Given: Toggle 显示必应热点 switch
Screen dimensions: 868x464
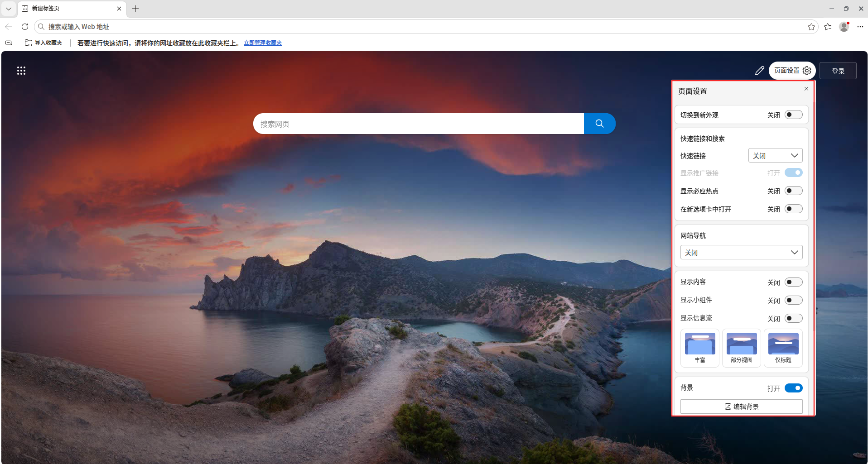Looking at the screenshot, I should [x=794, y=191].
